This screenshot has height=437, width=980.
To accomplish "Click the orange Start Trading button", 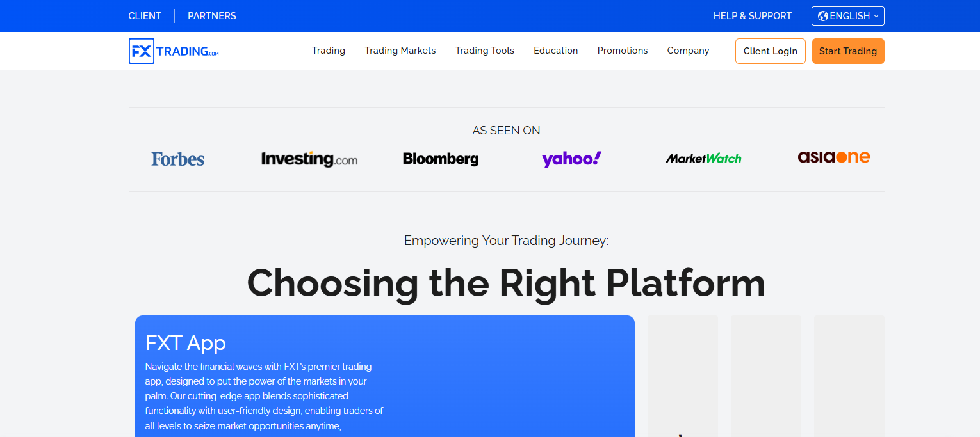I will click(848, 51).
